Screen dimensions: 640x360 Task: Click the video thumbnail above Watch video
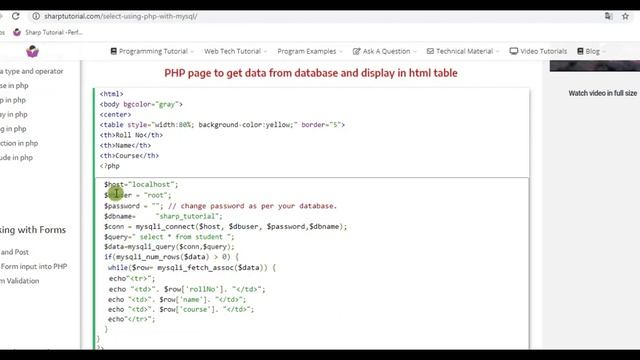click(x=595, y=66)
